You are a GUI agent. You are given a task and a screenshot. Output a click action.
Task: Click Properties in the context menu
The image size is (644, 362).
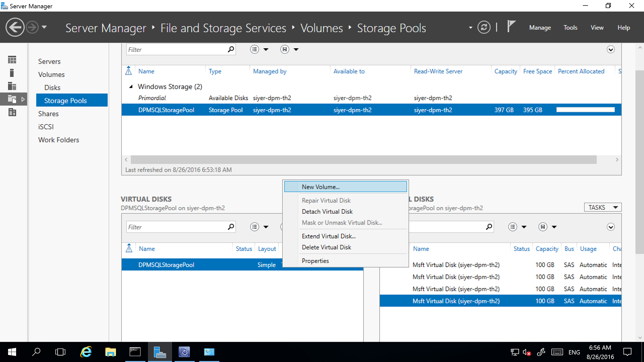pos(315,260)
